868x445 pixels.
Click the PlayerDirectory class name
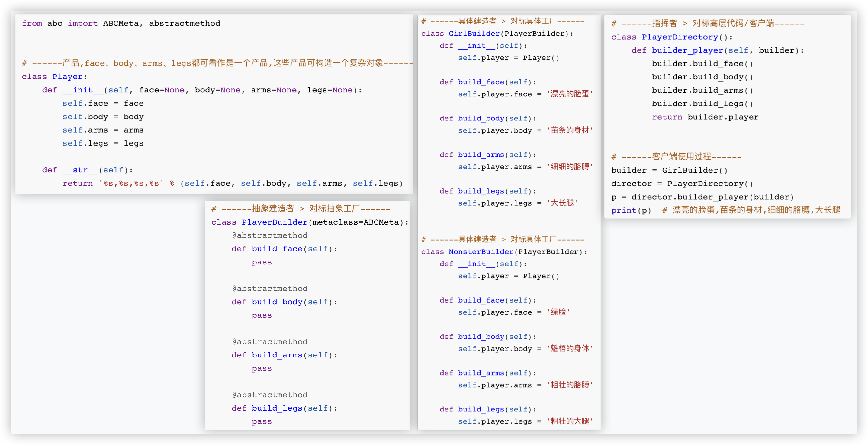(x=680, y=37)
